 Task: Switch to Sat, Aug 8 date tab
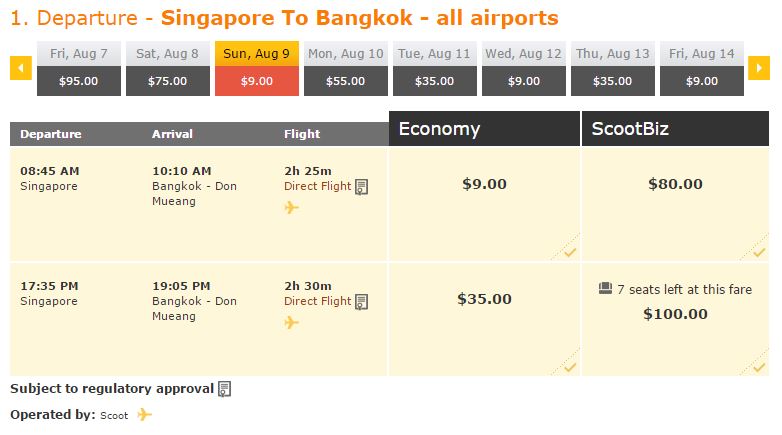[168, 68]
